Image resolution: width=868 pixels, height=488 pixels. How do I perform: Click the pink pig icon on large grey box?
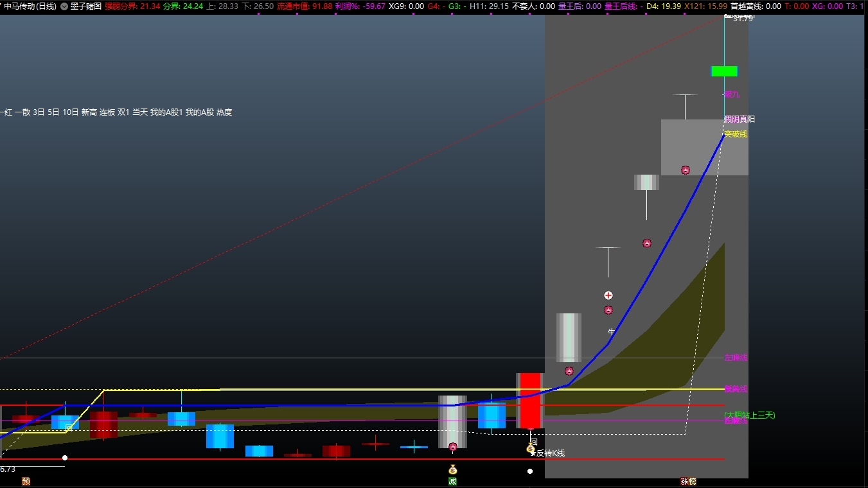pyautogui.click(x=686, y=170)
